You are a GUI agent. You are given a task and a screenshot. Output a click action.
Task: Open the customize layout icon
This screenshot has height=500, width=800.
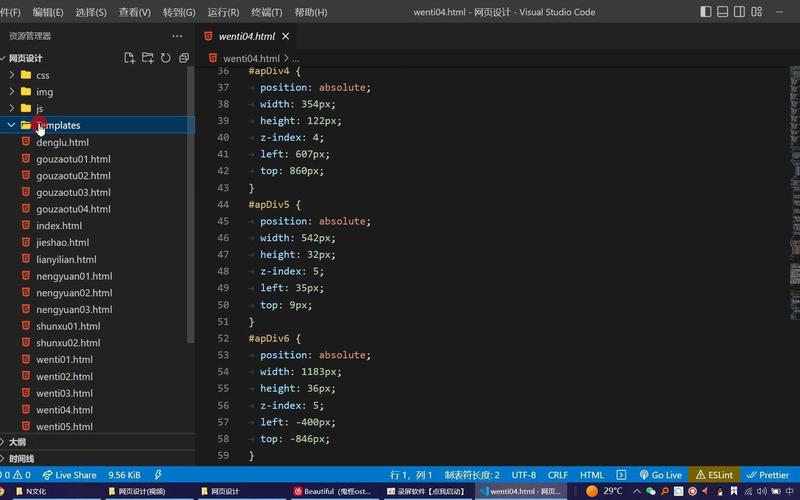(x=757, y=11)
